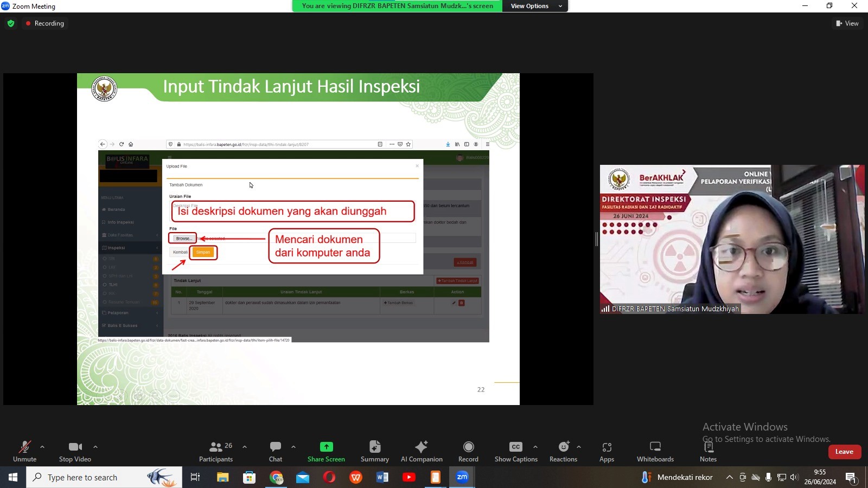
Task: Open Task View on the taskbar
Action: pos(195,477)
